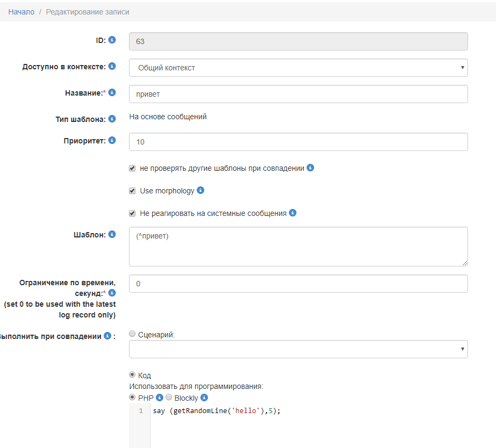This screenshot has width=496, height=448.
Task: Choose the Blockly programming option
Action: click(x=168, y=398)
